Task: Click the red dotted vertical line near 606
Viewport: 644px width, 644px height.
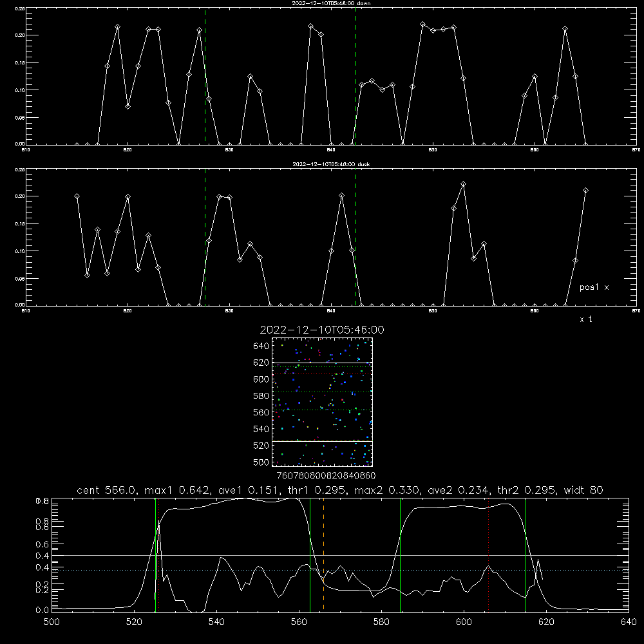Action: 488,554
